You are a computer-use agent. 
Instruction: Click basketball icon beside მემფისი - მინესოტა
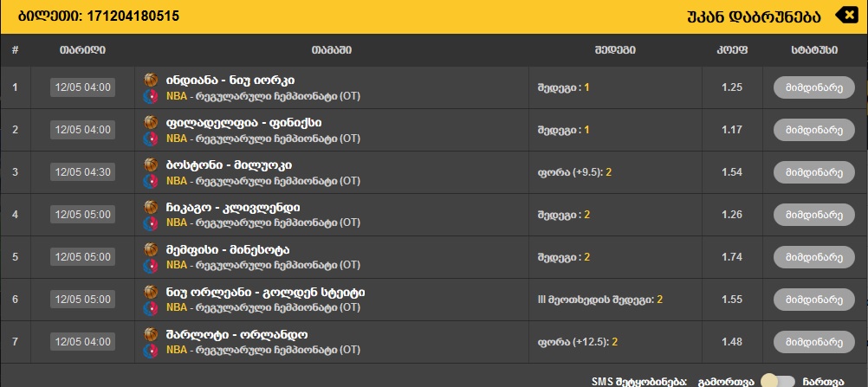(x=151, y=248)
